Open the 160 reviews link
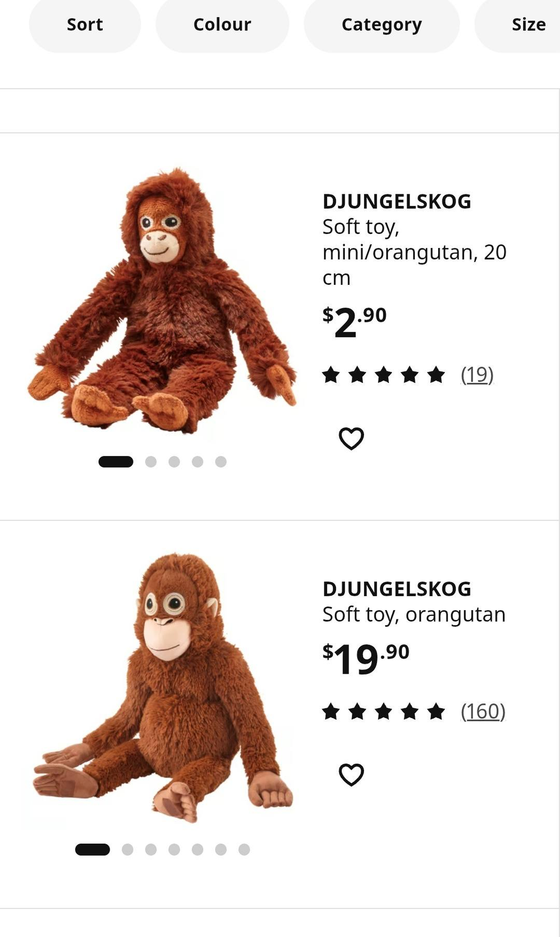Image resolution: width=560 pixels, height=937 pixels. click(483, 712)
